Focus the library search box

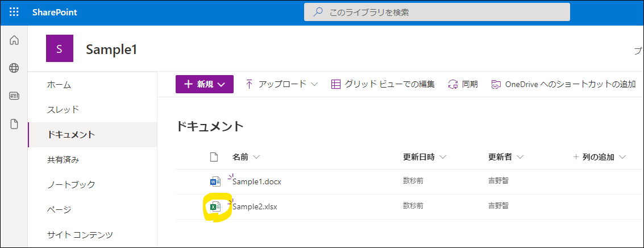pyautogui.click(x=437, y=13)
